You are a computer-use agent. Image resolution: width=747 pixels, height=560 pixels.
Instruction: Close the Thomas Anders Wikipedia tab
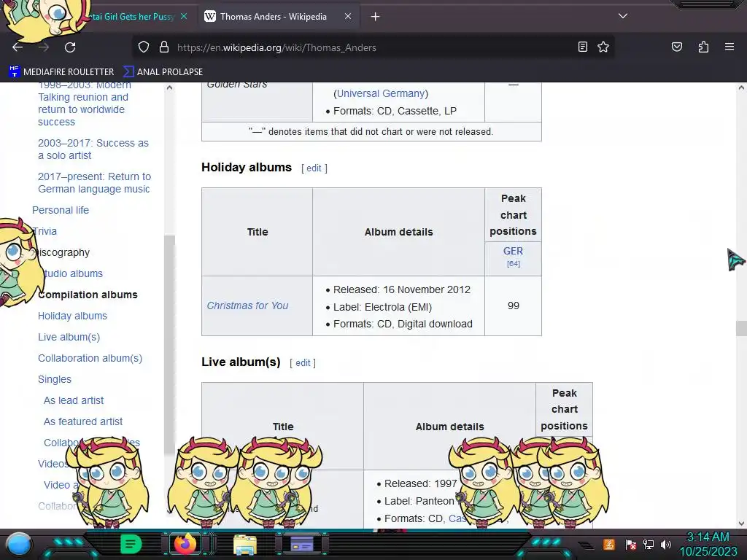(x=348, y=16)
